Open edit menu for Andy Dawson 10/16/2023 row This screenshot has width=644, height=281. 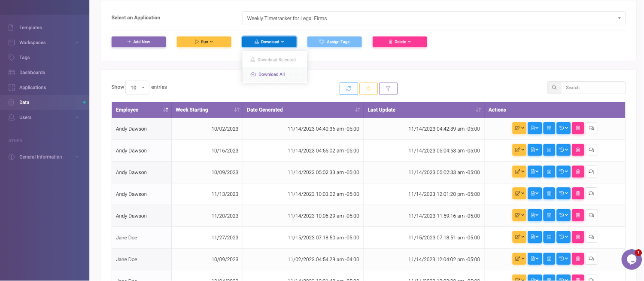(x=519, y=150)
